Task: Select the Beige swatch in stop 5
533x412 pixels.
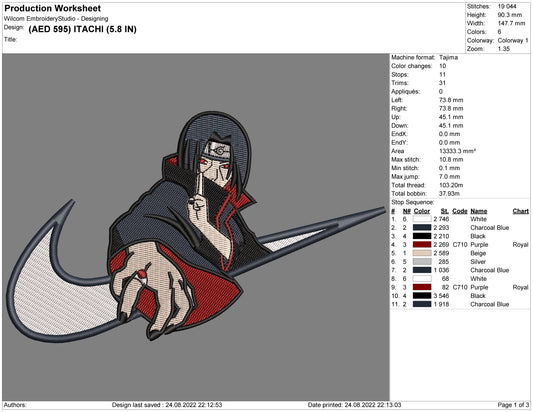Action: click(422, 253)
